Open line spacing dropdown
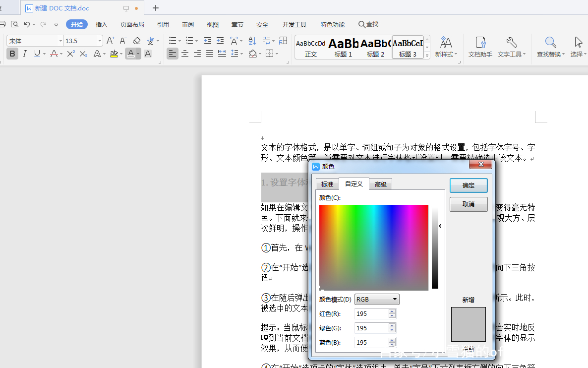This screenshot has width=588, height=368. click(236, 54)
